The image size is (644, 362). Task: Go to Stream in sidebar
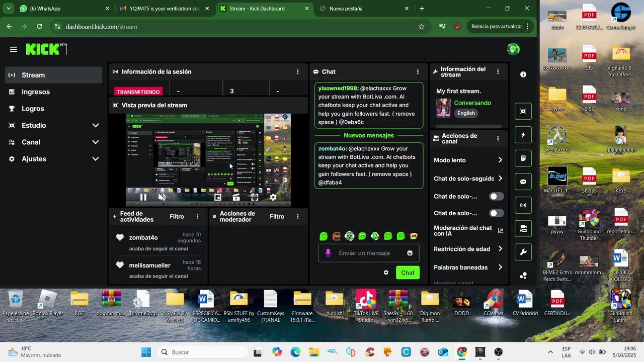click(x=53, y=75)
